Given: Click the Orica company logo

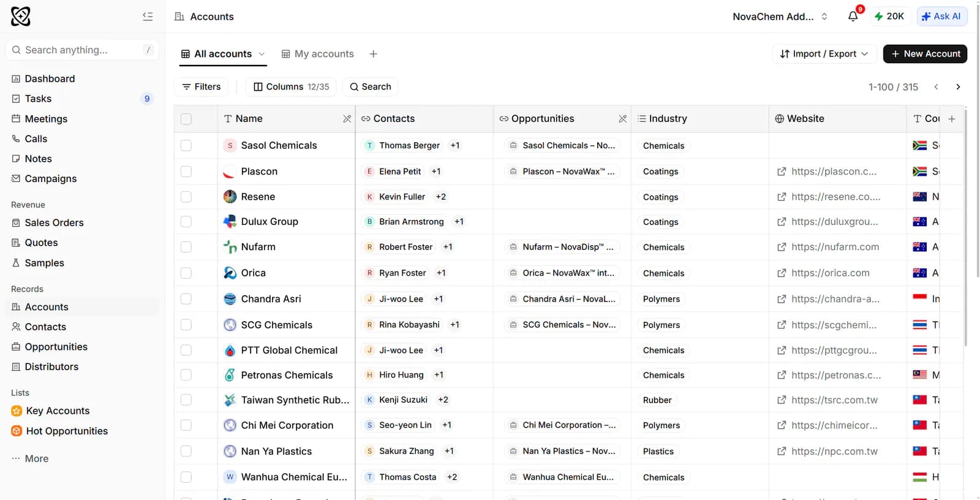Looking at the screenshot, I should coord(230,273).
